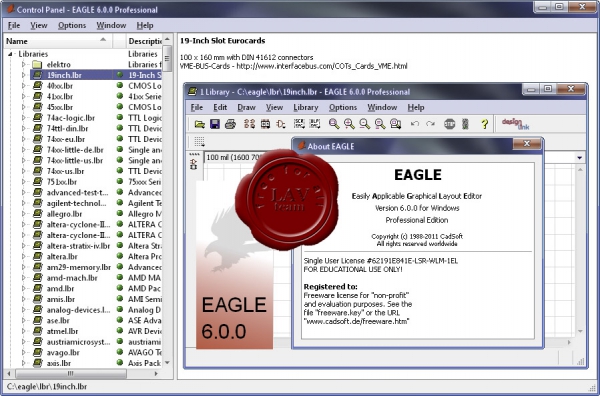The height and width of the screenshot is (396, 600).
Task: Click the Zoom in magnifier icon
Action: pyautogui.click(x=349, y=124)
